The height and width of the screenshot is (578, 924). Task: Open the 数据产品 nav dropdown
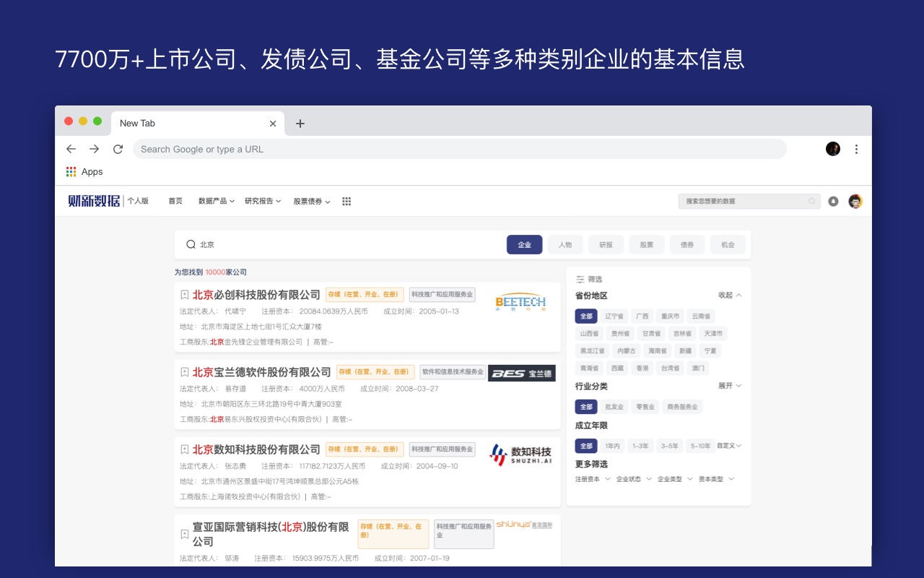[217, 202]
